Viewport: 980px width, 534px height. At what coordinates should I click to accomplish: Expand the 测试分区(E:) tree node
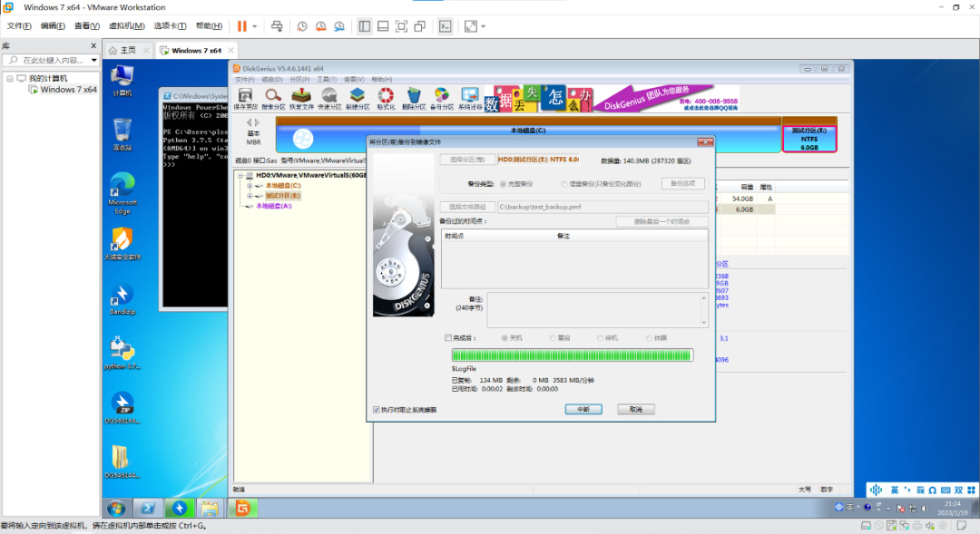(250, 196)
